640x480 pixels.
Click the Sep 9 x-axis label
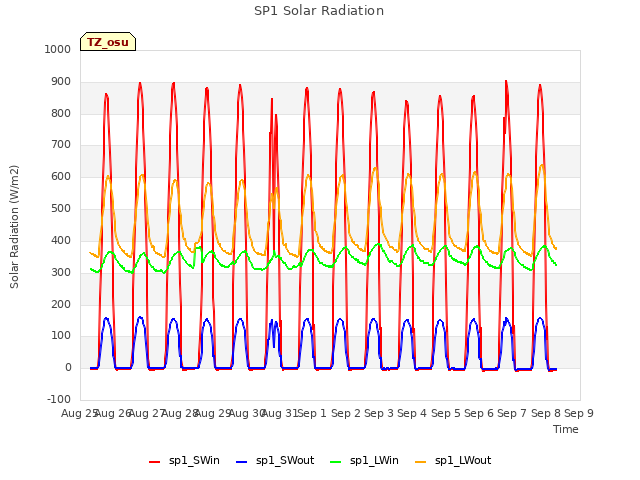pos(579,413)
